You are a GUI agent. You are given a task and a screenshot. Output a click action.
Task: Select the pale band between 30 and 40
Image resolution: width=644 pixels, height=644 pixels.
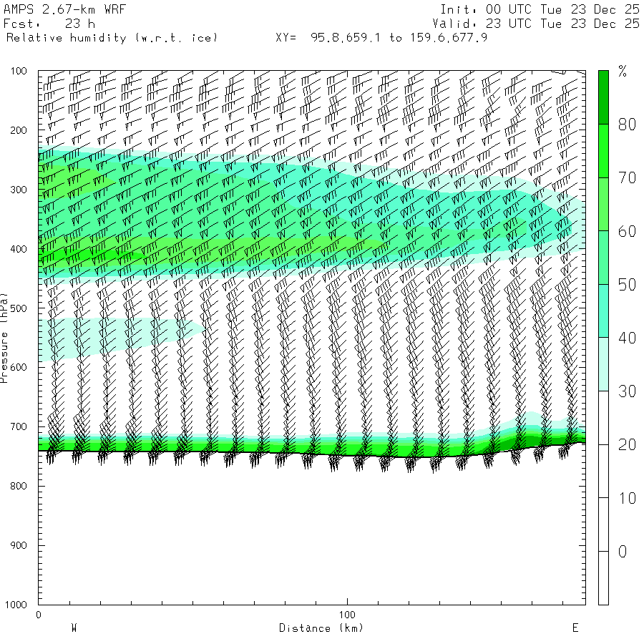tap(603, 364)
